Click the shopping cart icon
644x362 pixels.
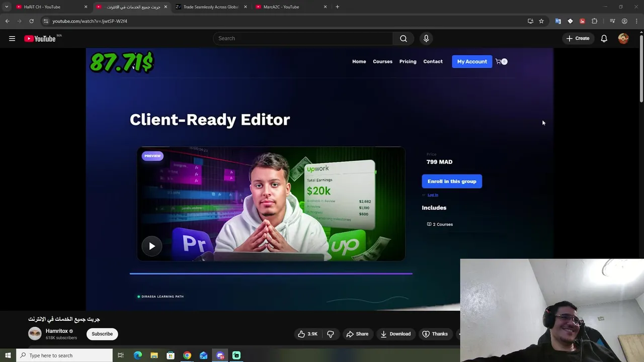499,61
